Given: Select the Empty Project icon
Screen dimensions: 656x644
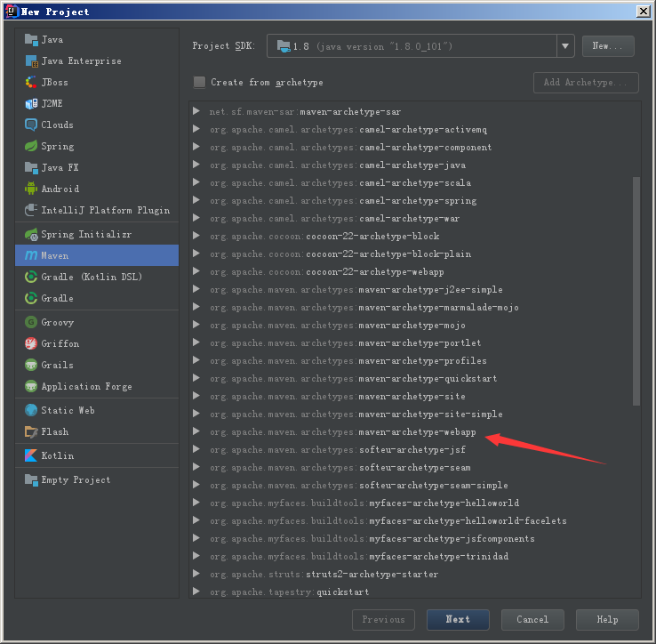Looking at the screenshot, I should (31, 479).
